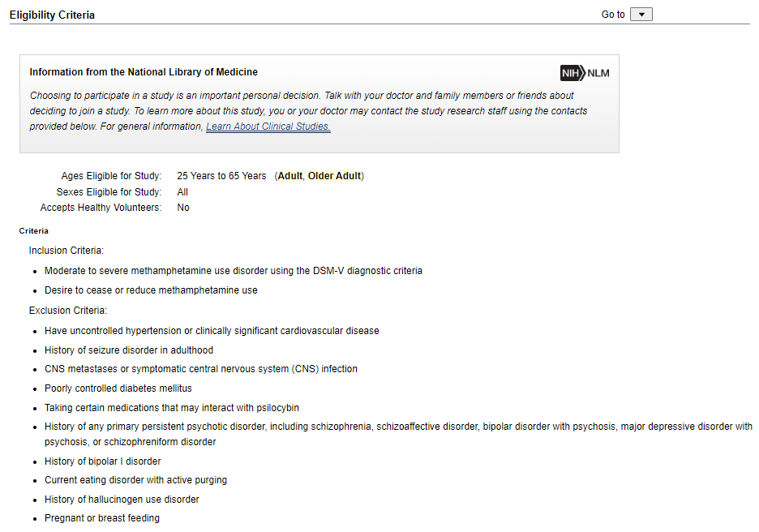Screen dimensions: 759x532
Task: Click the Ages Eligible for Study label
Action: click(111, 176)
